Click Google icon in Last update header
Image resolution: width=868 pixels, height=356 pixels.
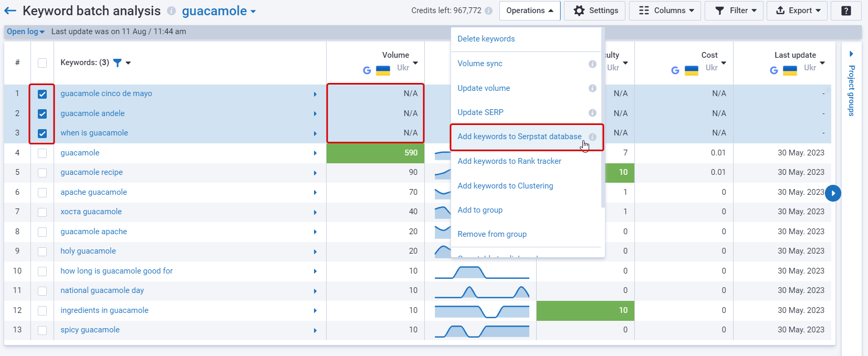(774, 70)
